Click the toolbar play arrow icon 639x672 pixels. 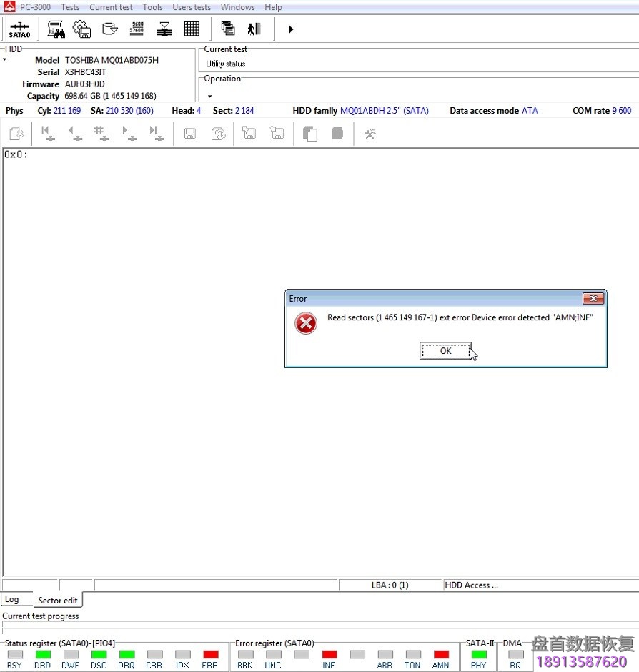click(x=291, y=29)
